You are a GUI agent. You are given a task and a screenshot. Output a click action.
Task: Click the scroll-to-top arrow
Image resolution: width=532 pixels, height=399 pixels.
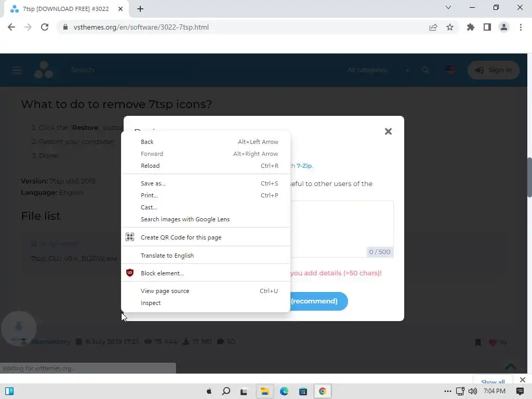point(511,367)
